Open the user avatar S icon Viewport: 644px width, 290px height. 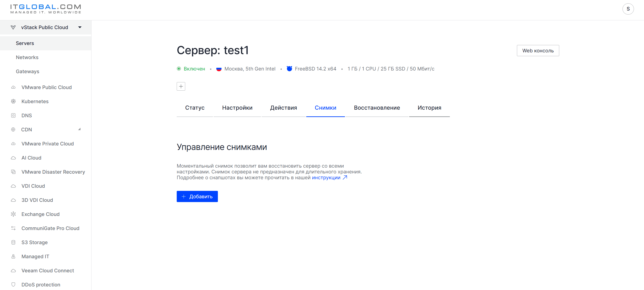tap(628, 9)
